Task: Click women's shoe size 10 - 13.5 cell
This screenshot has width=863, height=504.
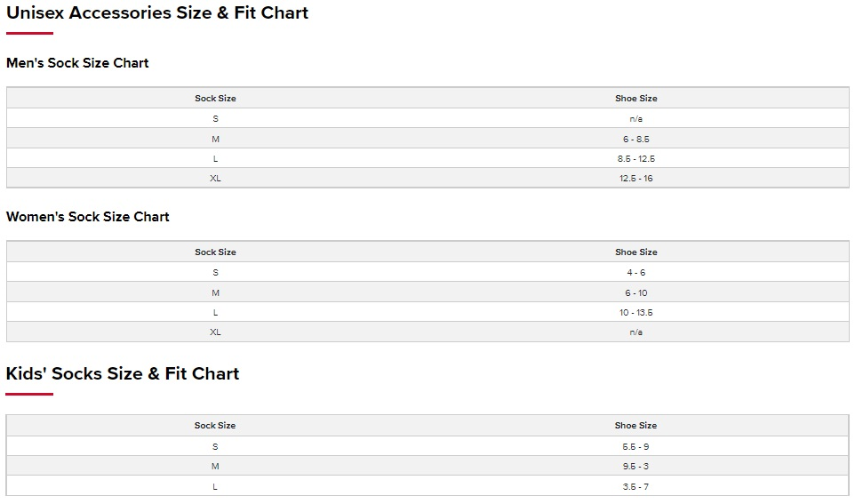Action: (x=635, y=313)
